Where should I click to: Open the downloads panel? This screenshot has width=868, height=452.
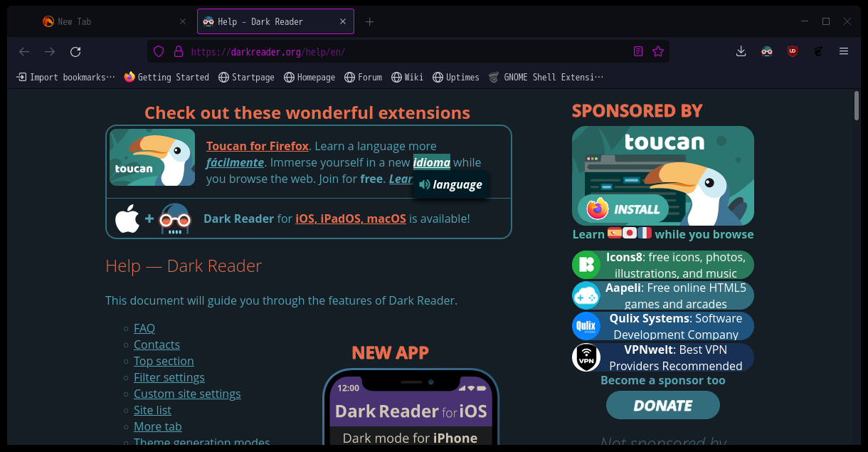click(x=741, y=51)
